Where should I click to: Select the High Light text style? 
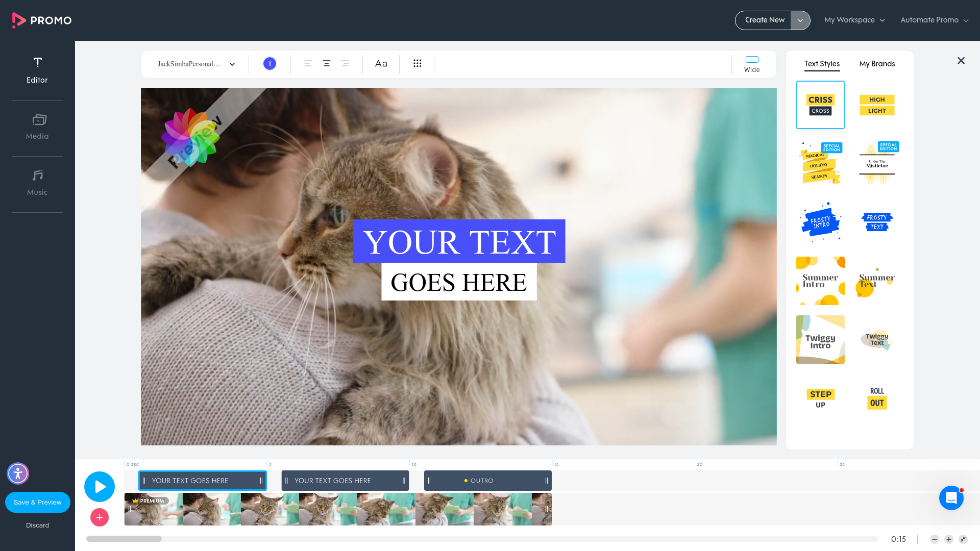click(x=877, y=105)
